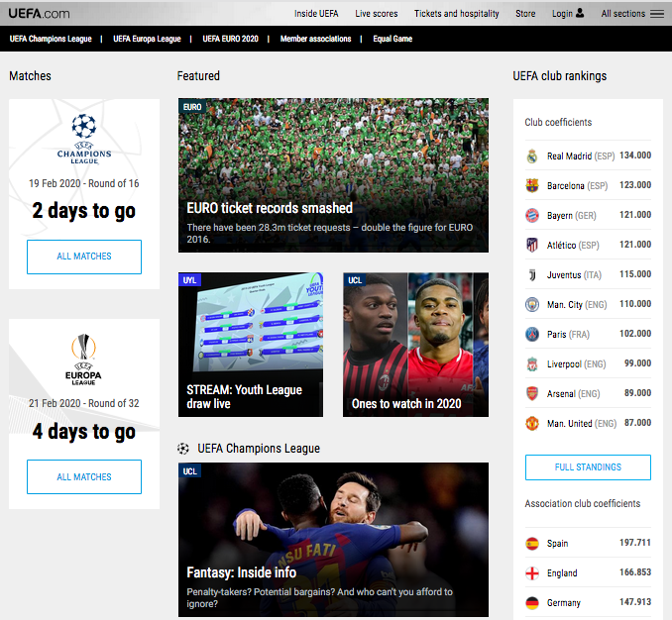Click the EURO tag on ticket records image
Image resolution: width=672 pixels, height=620 pixels.
click(192, 107)
